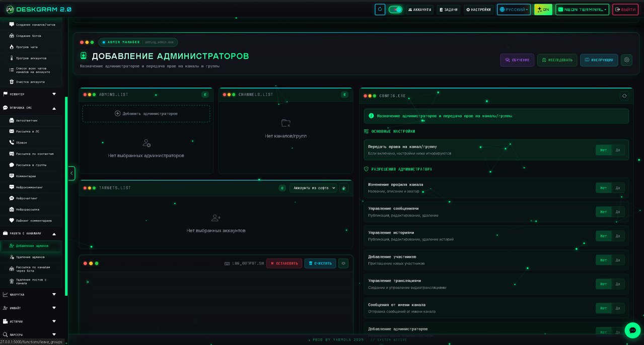Open the Neon Terminal theme dropdown
644x345 pixels.
[x=582, y=10]
